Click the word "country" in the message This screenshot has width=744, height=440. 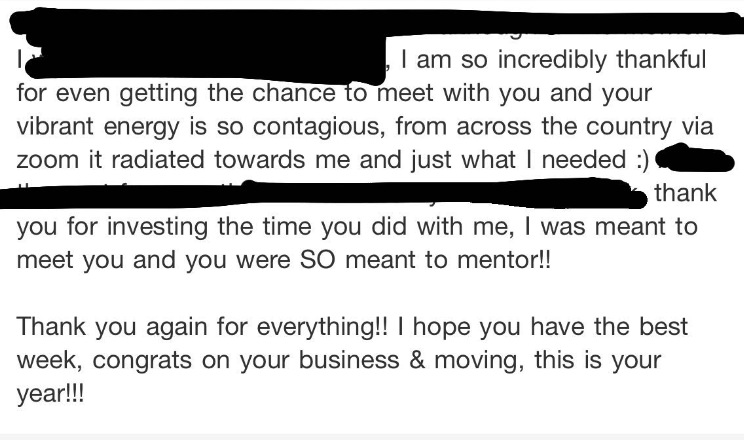point(626,127)
